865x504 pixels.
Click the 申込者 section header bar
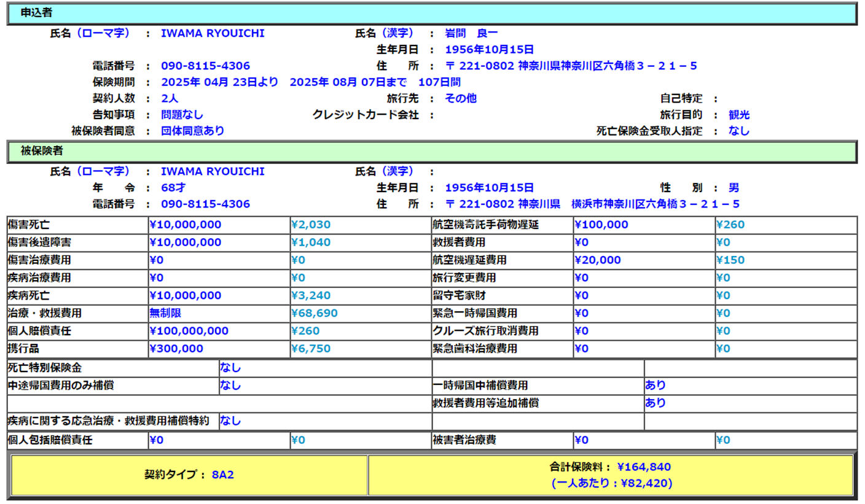click(431, 13)
